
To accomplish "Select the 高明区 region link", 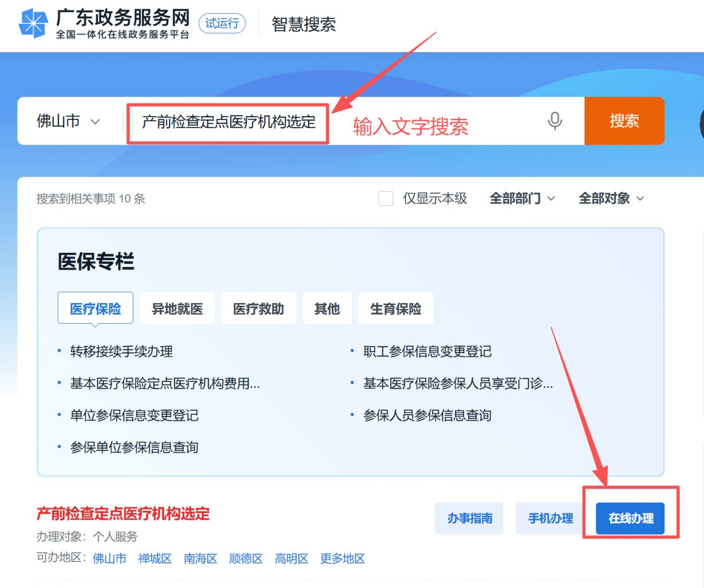I will [291, 558].
